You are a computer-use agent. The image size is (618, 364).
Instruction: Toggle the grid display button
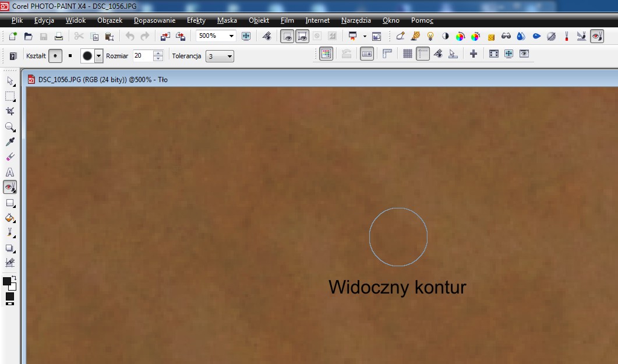tap(408, 54)
